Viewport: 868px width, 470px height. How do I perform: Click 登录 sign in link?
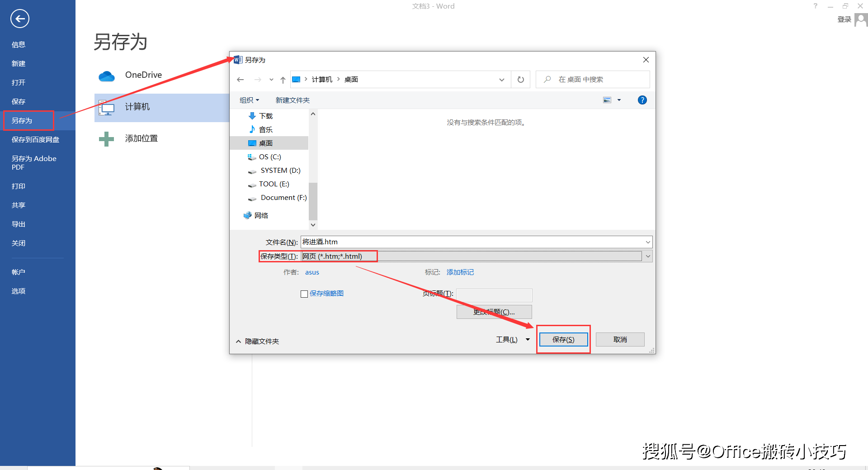844,19
